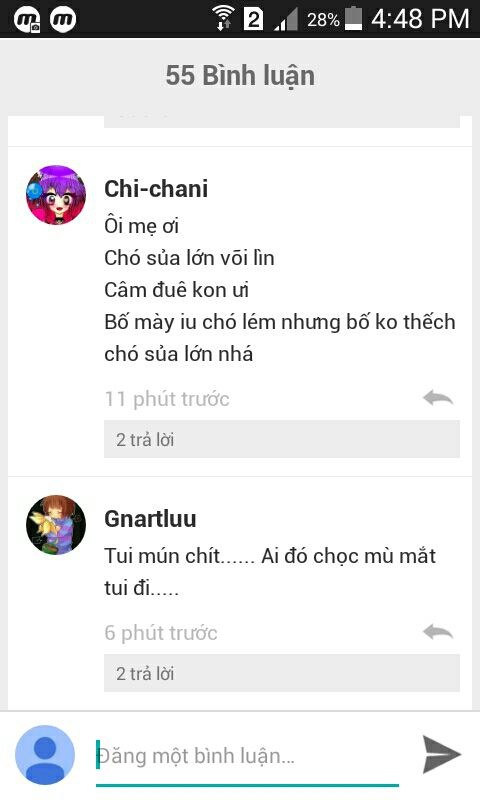Tap the send comment arrow icon
480x800 pixels.
[x=442, y=754]
